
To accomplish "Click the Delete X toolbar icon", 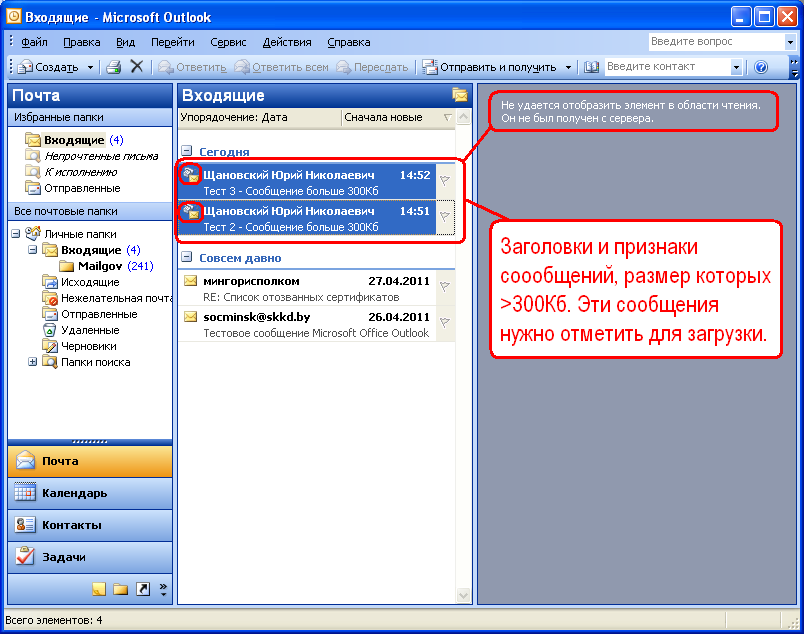I will coord(136,67).
